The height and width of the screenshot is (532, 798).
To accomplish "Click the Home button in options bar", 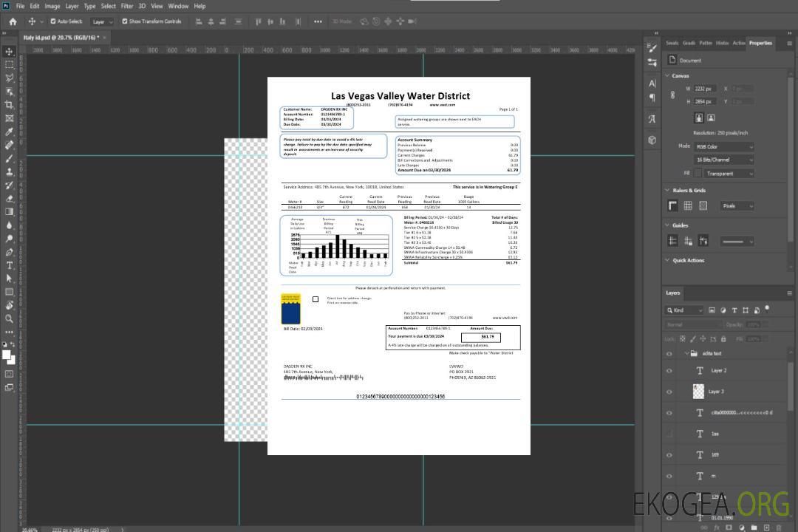I will pos(13,21).
